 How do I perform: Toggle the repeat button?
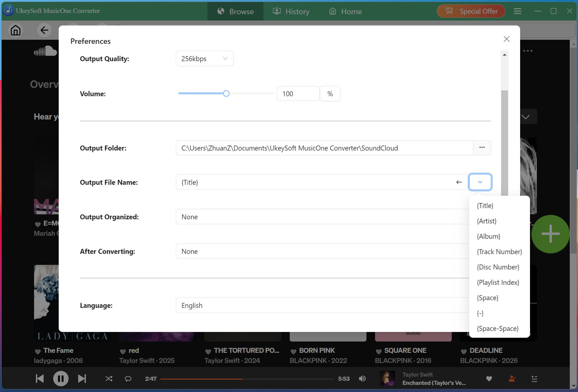point(128,379)
